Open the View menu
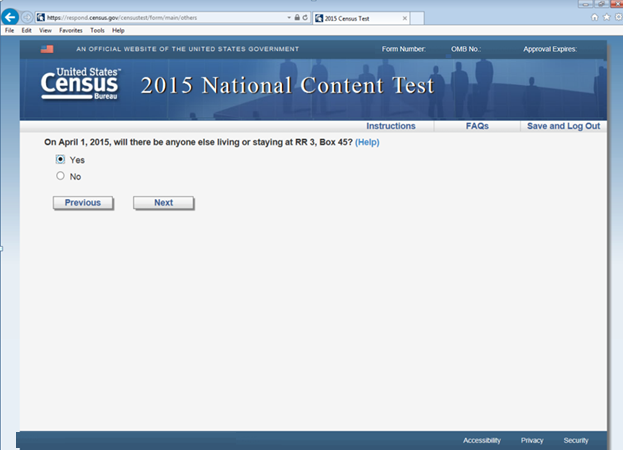The image size is (623, 450). pos(45,30)
